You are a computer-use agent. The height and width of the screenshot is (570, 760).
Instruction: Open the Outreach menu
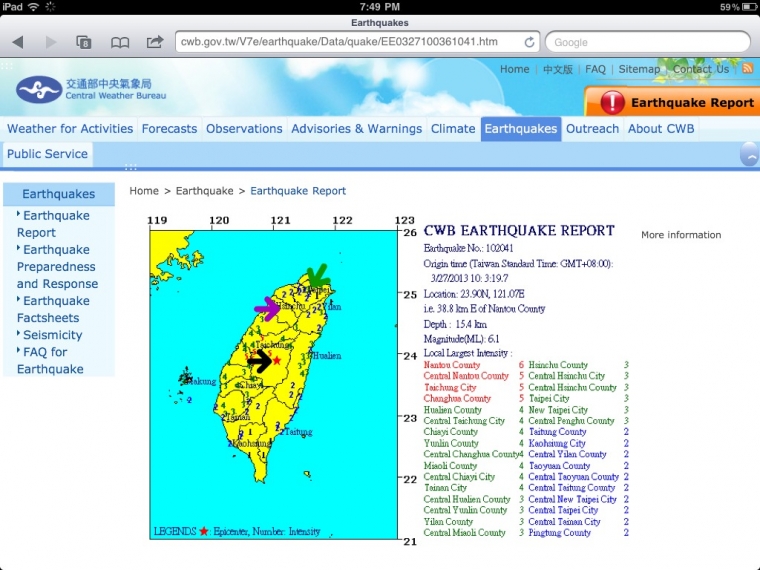(592, 129)
